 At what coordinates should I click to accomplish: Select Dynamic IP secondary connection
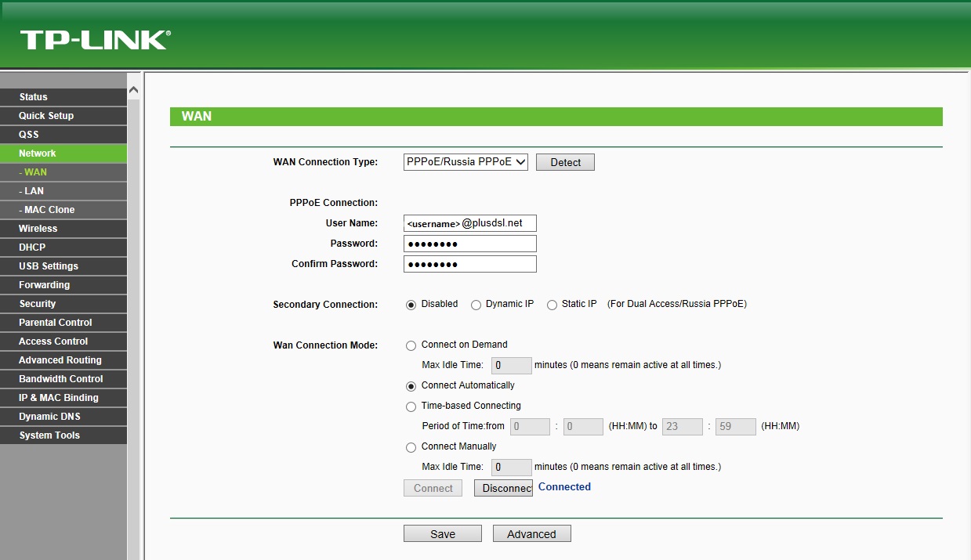point(476,305)
